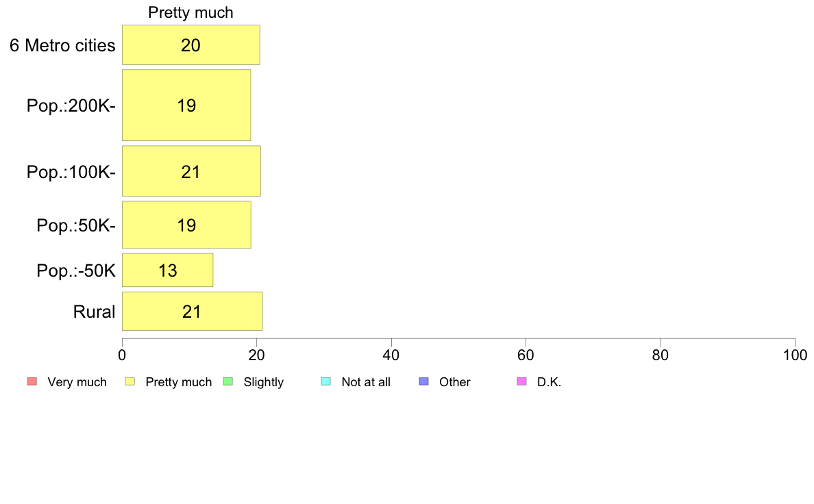The height and width of the screenshot is (504, 814).
Task: Select the Pop.:100K- bar showing 21
Action: click(x=192, y=171)
